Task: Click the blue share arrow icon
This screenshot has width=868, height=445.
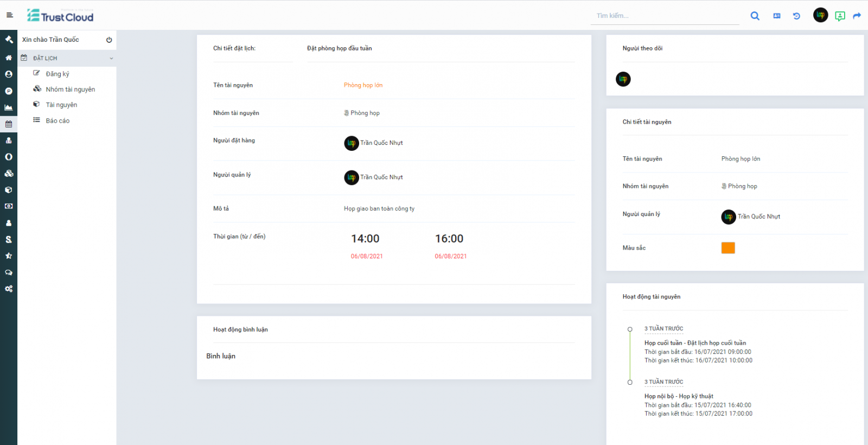Action: pyautogui.click(x=857, y=16)
